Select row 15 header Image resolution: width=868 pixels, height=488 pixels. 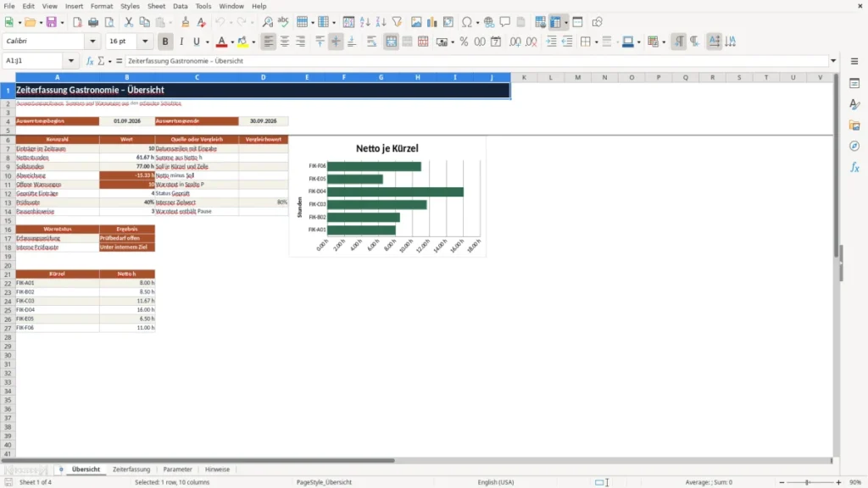(8, 220)
